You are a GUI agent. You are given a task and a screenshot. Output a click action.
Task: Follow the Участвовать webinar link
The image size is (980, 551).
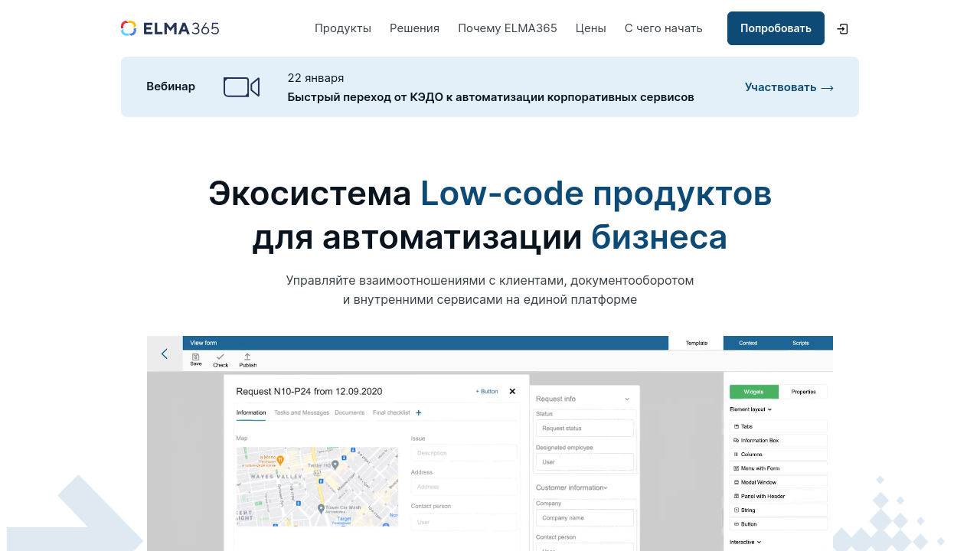(x=789, y=87)
